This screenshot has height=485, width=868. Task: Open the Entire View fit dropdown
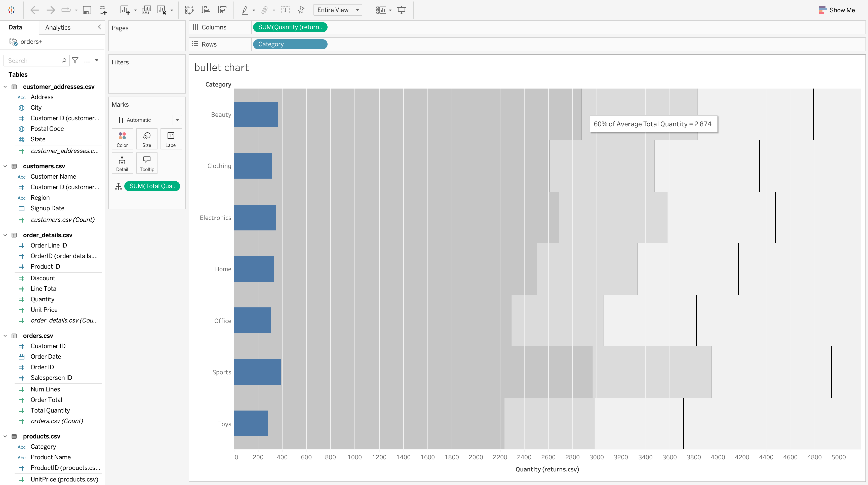[358, 10]
